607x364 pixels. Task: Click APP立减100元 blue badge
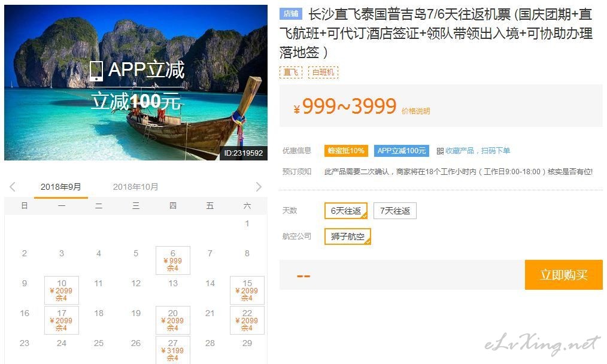[402, 151]
